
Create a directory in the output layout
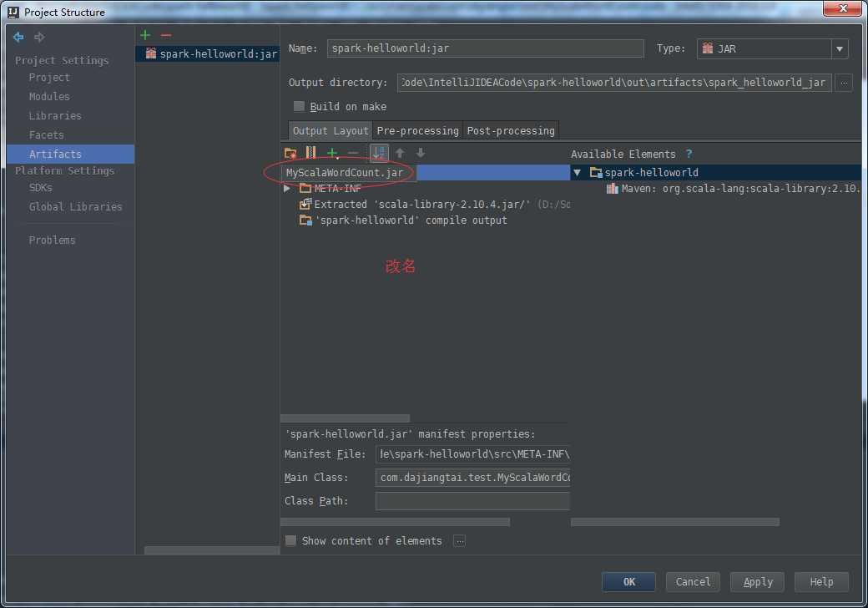290,153
